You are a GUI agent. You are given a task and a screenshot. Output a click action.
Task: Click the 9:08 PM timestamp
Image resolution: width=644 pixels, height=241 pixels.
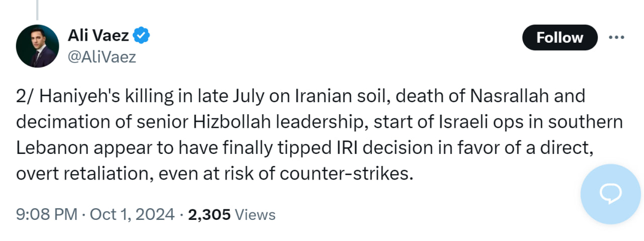coord(46,215)
